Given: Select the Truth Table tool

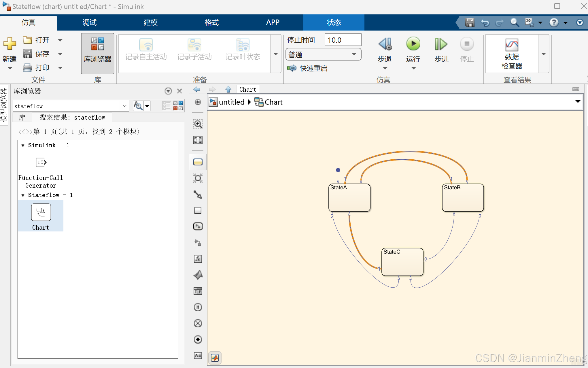Looking at the screenshot, I should pyautogui.click(x=198, y=291).
